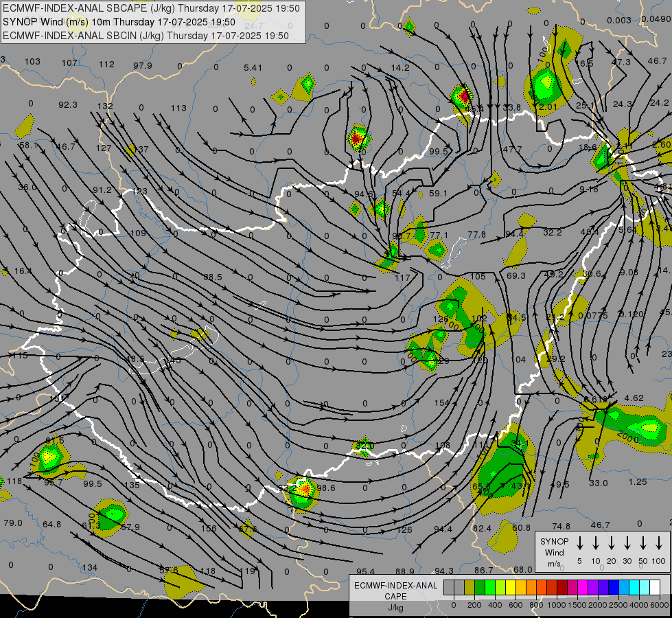Click the map value 91.2

click(102, 190)
